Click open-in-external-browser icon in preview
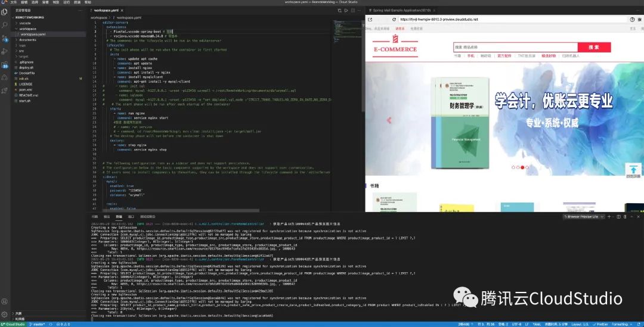This screenshot has height=327, width=644. coord(370,19)
